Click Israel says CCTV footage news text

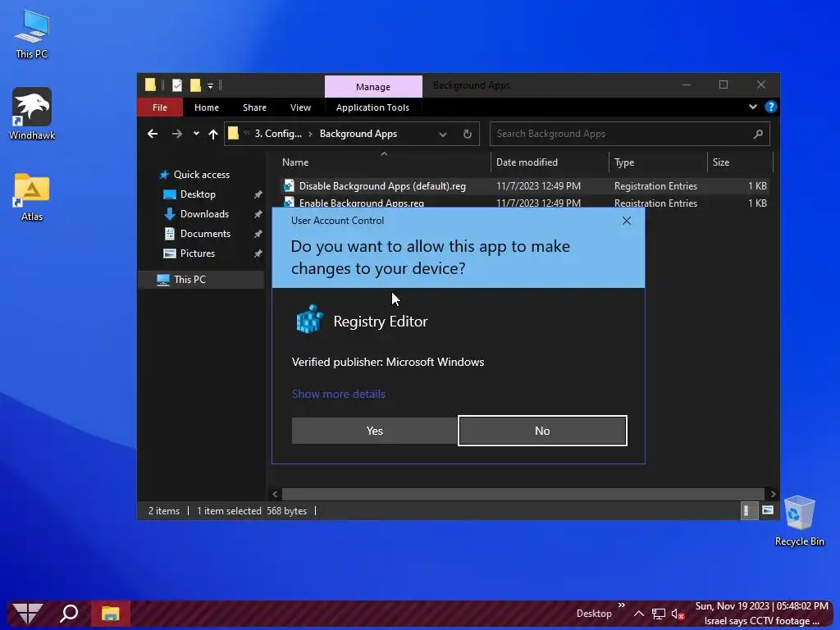tap(761, 621)
